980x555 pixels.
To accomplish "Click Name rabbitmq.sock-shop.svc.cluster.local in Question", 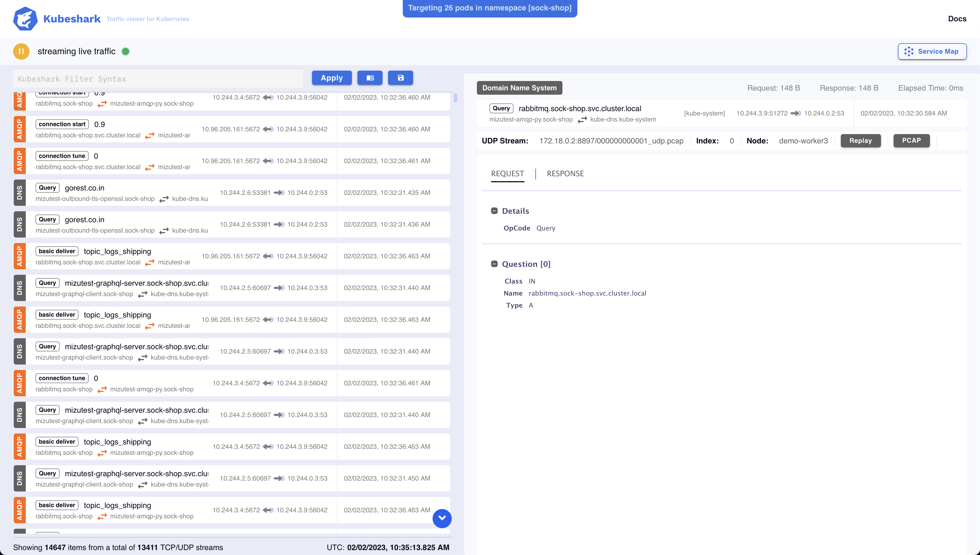I will [587, 293].
